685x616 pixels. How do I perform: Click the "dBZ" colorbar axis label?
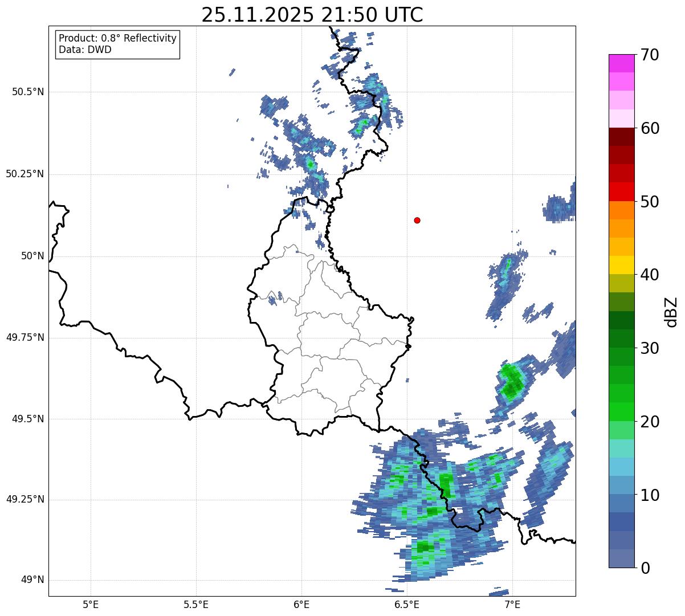[671, 311]
